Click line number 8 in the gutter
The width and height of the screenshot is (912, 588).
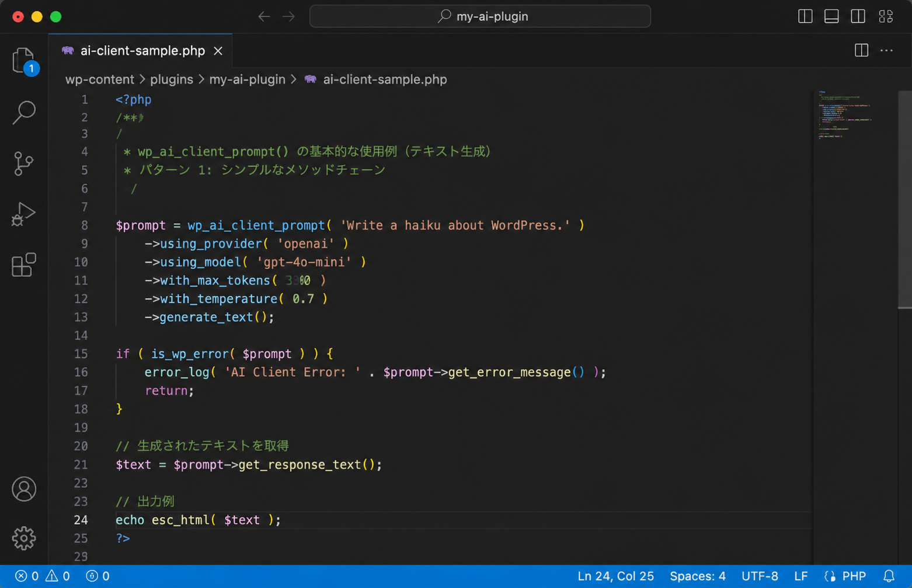85,225
